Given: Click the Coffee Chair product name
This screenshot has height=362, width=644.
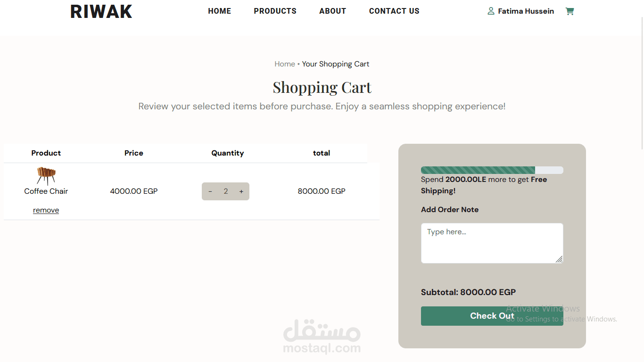Looking at the screenshot, I should [46, 191].
